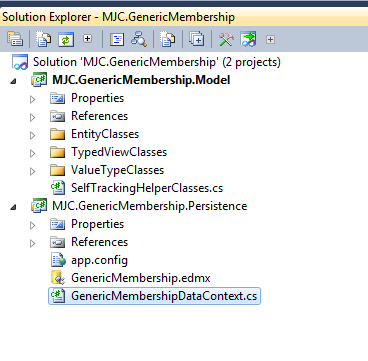The width and height of the screenshot is (368, 361).
Task: Collapse the MJC.GenericMembership.Model project node
Action: 13,81
